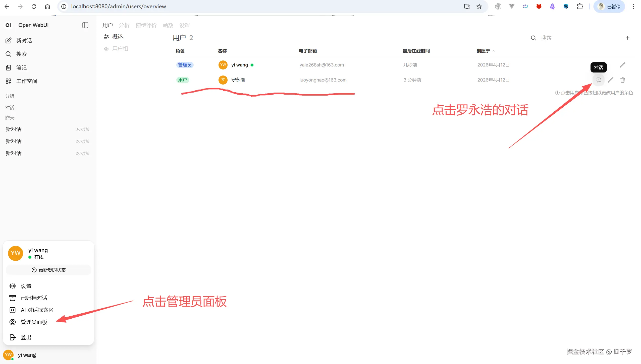Edit 罗永浩's user info with pencil icon
Image resolution: width=641 pixels, height=364 pixels.
pos(611,80)
